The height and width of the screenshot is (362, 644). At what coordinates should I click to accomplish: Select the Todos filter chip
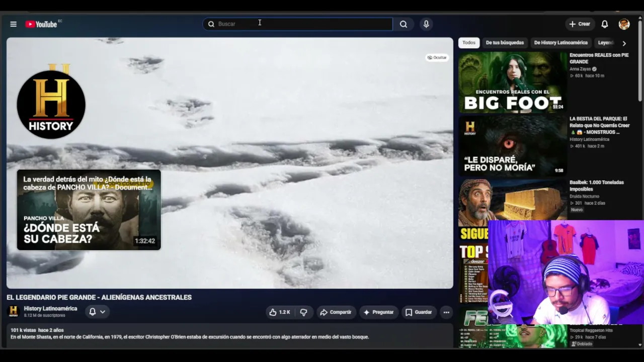[x=469, y=43]
